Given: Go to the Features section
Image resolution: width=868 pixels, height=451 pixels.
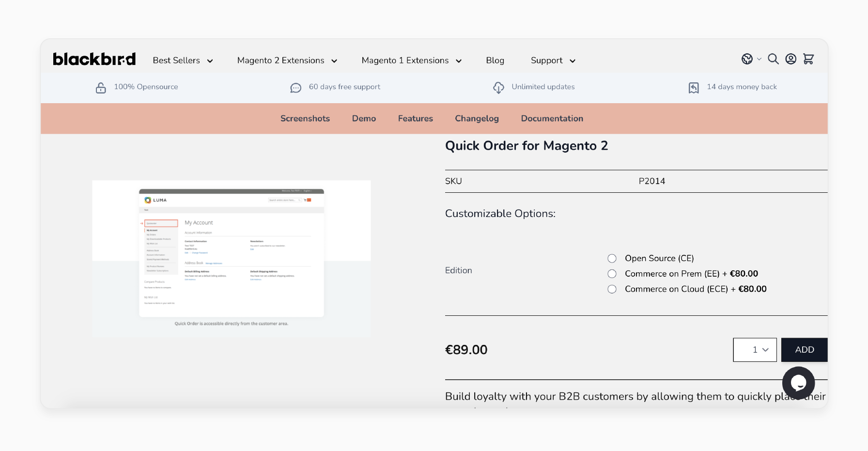Looking at the screenshot, I should pos(416,119).
